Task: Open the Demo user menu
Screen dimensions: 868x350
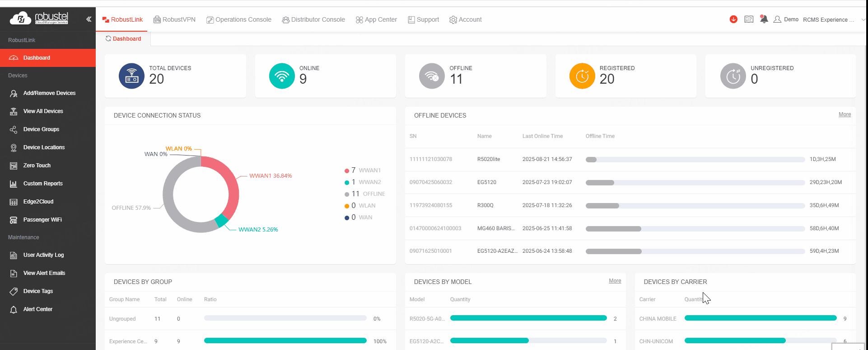Action: click(x=786, y=19)
